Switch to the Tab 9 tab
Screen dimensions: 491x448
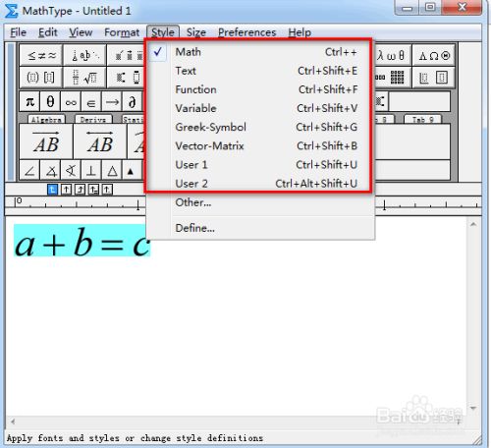[422, 120]
